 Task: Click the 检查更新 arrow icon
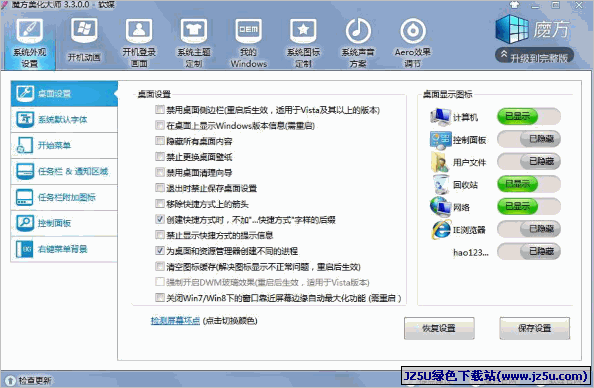(9, 380)
